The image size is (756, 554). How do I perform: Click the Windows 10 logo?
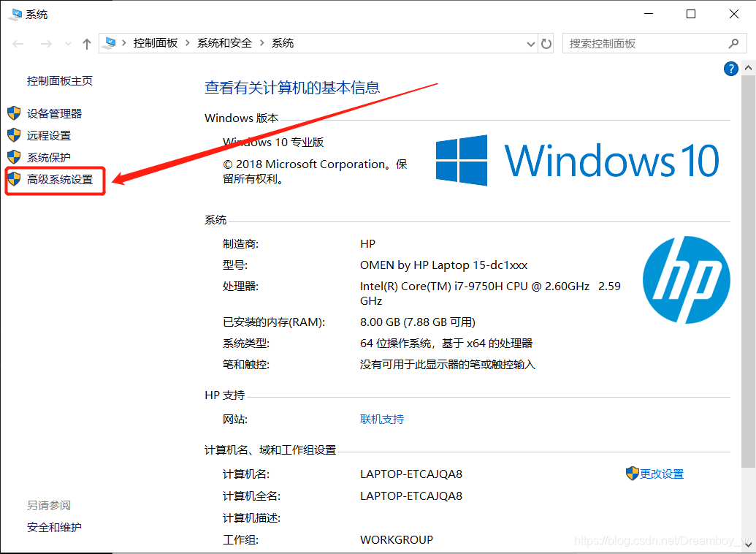(577, 160)
